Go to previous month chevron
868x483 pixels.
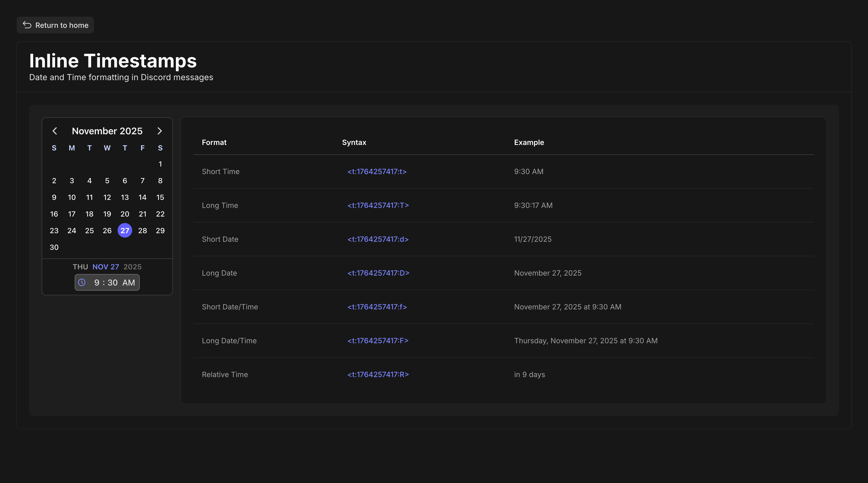55,131
